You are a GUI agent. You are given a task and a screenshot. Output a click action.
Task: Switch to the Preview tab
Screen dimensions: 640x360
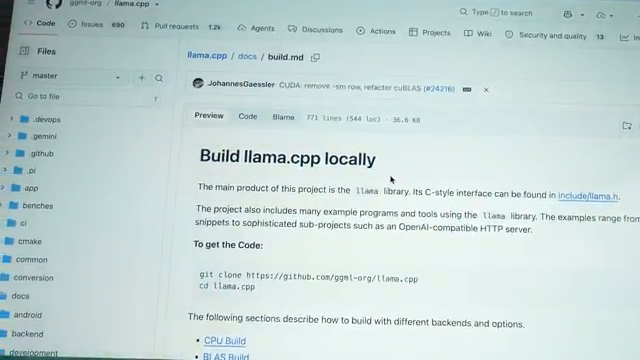[x=209, y=116]
